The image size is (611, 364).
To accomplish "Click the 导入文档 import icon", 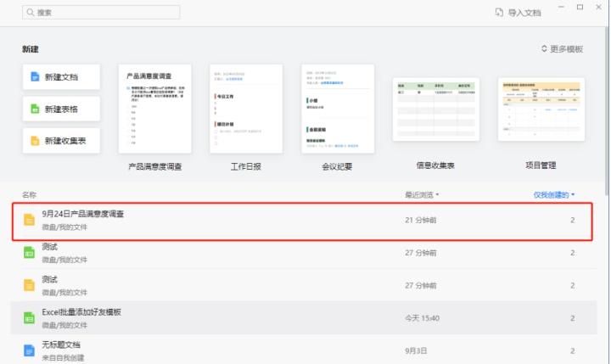I will pos(499,13).
